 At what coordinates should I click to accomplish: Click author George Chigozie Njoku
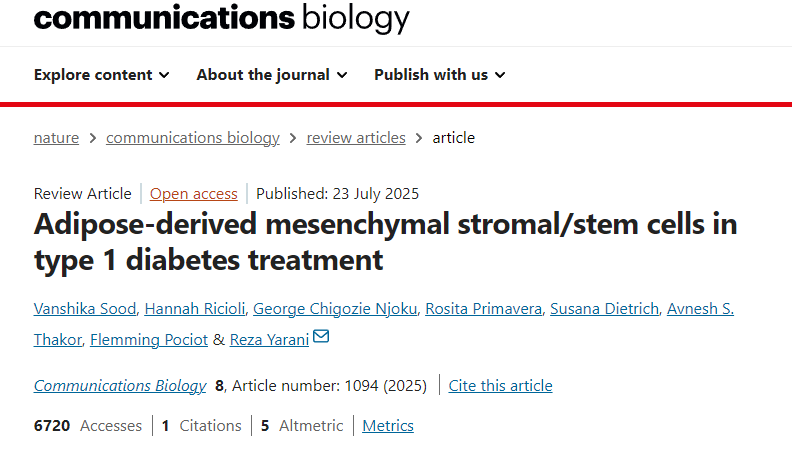coord(333,309)
